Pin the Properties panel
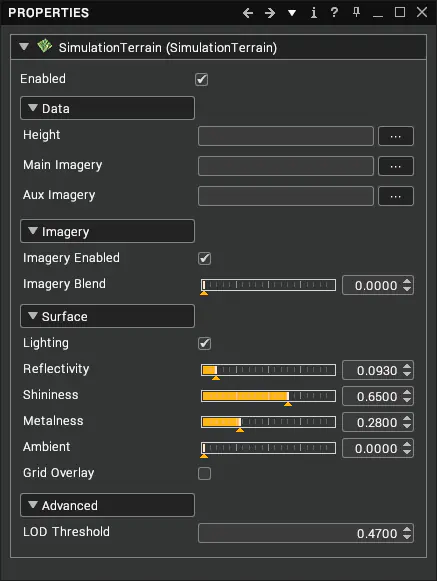 [356, 13]
